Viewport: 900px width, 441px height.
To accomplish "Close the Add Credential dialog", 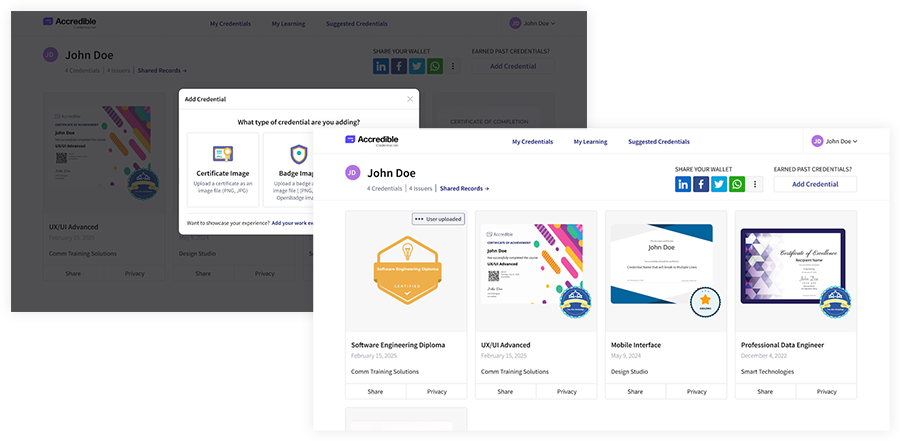I will [x=410, y=99].
